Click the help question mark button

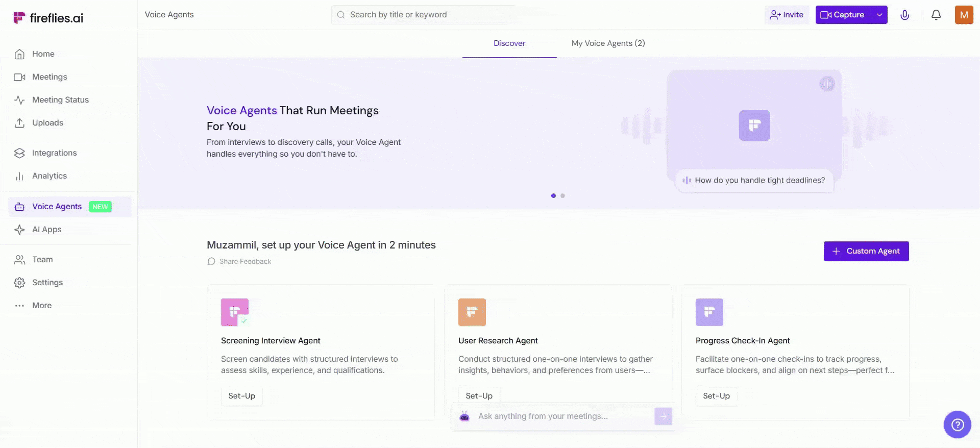pos(957,424)
